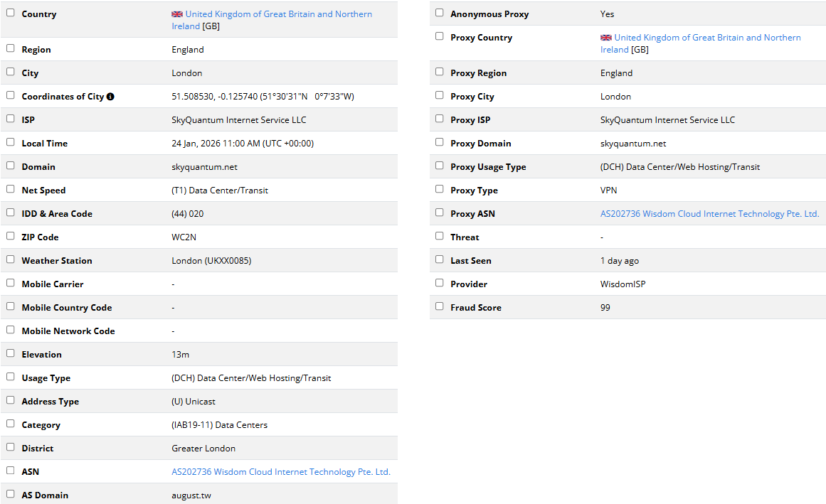Follow the Proxy ASN AS202736 link

point(709,214)
